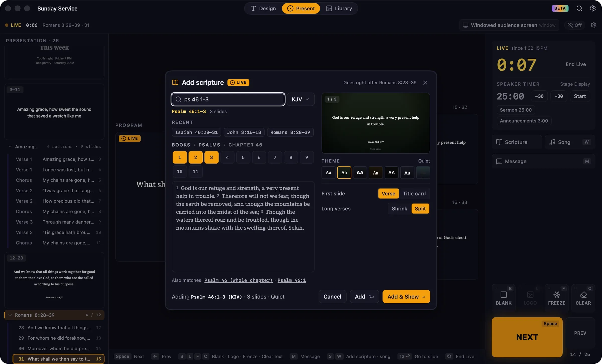Open Psalm 46 (whole chapter) link
Screen dimensions: 602x364
pyautogui.click(x=238, y=280)
